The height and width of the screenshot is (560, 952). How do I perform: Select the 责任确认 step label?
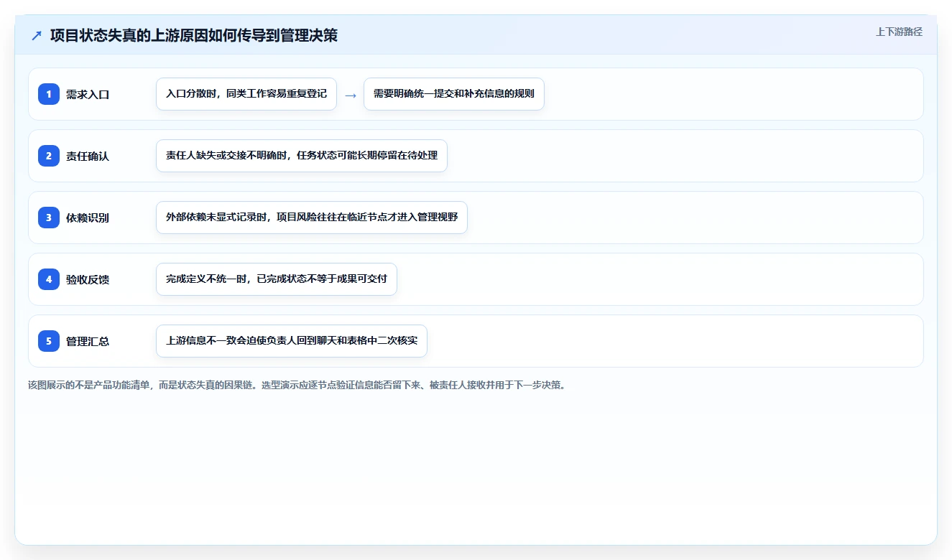point(88,156)
